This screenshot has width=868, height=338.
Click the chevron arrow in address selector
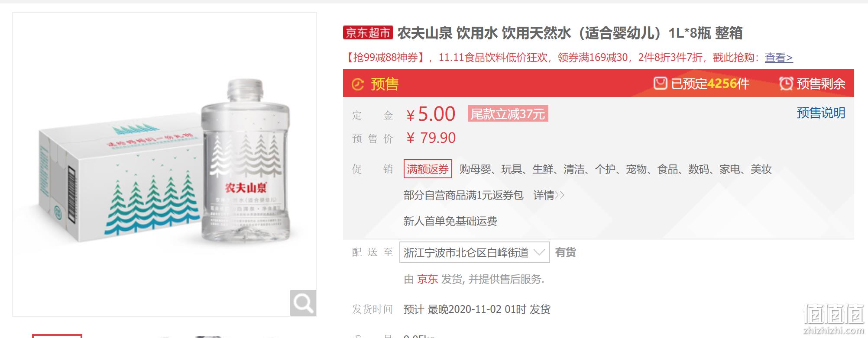click(539, 252)
